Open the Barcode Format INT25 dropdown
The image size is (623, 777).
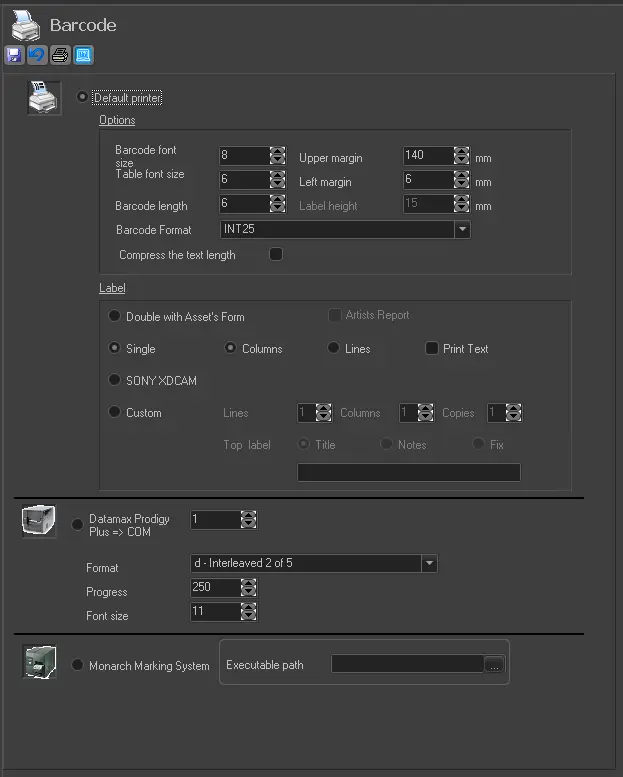pyautogui.click(x=462, y=230)
